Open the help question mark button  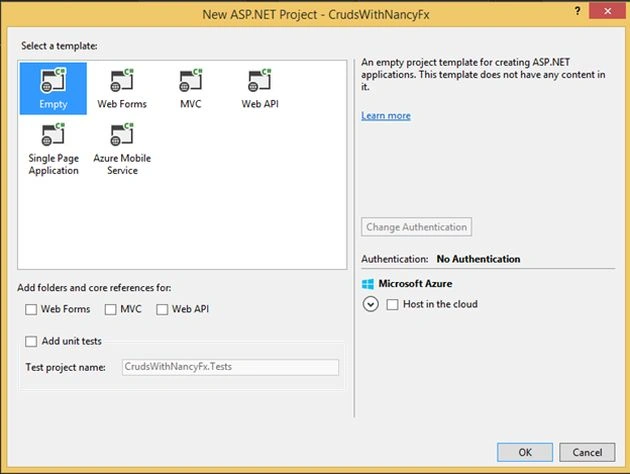(577, 11)
